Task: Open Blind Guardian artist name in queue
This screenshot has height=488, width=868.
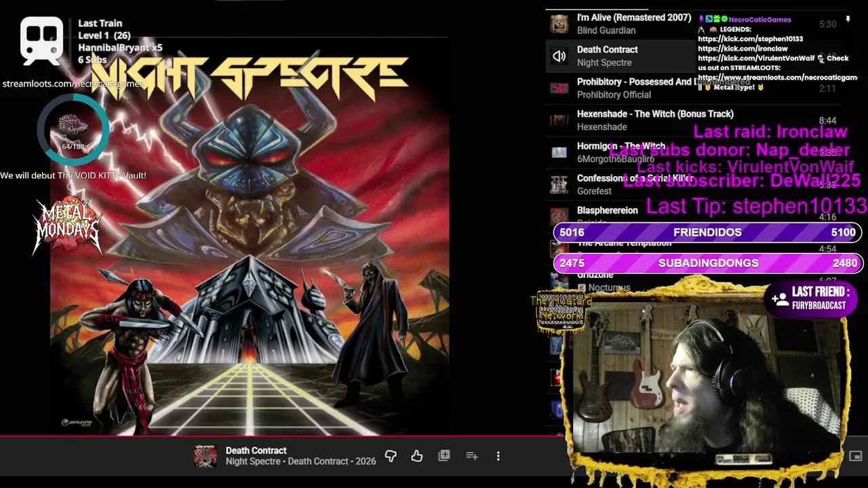Action: 606,30
